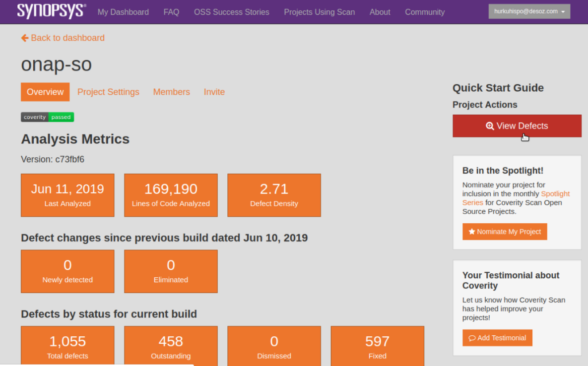Select the Overview tab
The width and height of the screenshot is (588, 366).
pos(45,92)
